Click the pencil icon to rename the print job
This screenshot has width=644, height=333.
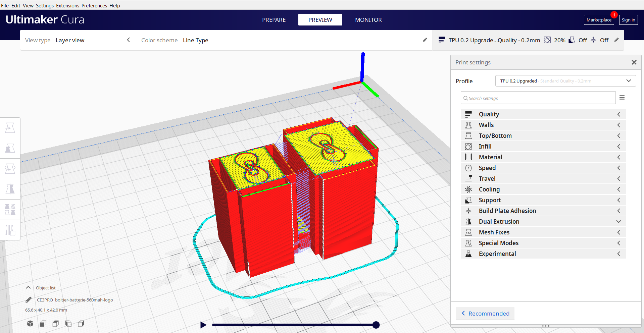[x=29, y=300]
